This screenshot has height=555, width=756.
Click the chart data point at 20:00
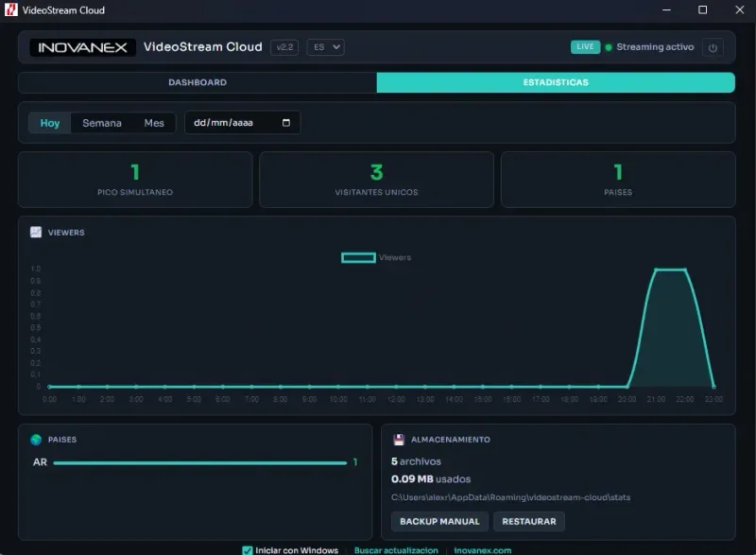pos(627,387)
